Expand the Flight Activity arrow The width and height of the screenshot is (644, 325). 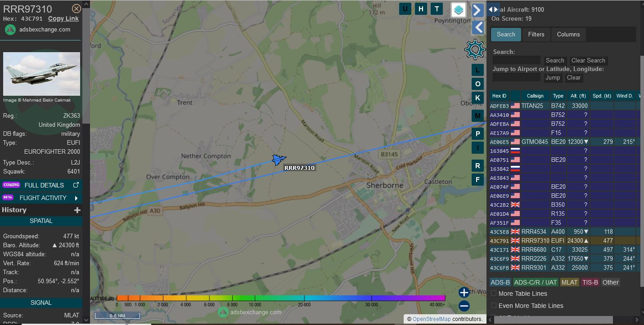click(76, 198)
